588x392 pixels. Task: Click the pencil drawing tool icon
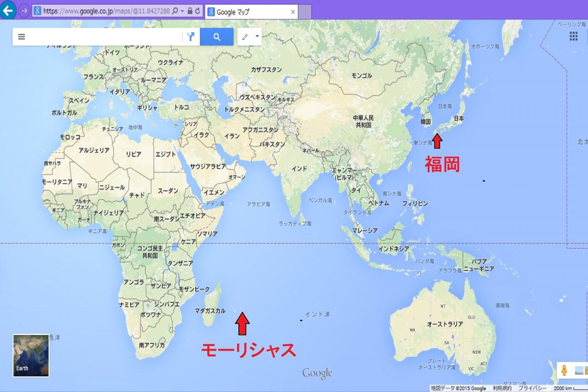(245, 37)
